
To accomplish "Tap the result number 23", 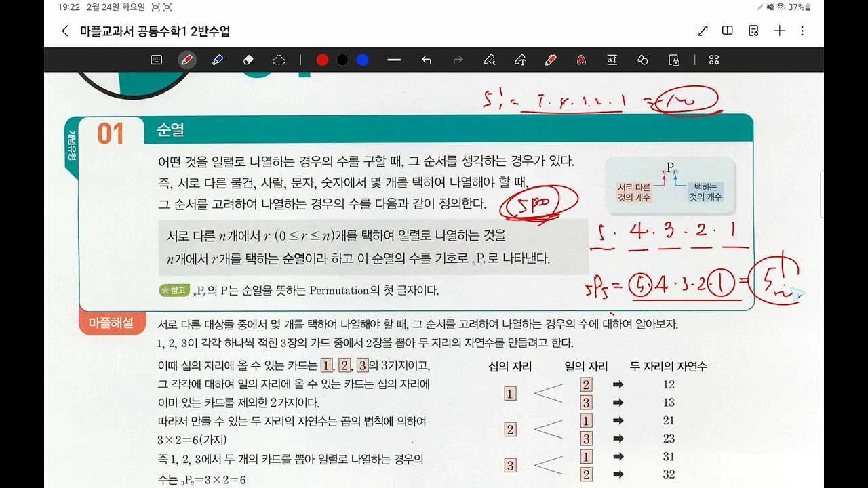I will [669, 439].
